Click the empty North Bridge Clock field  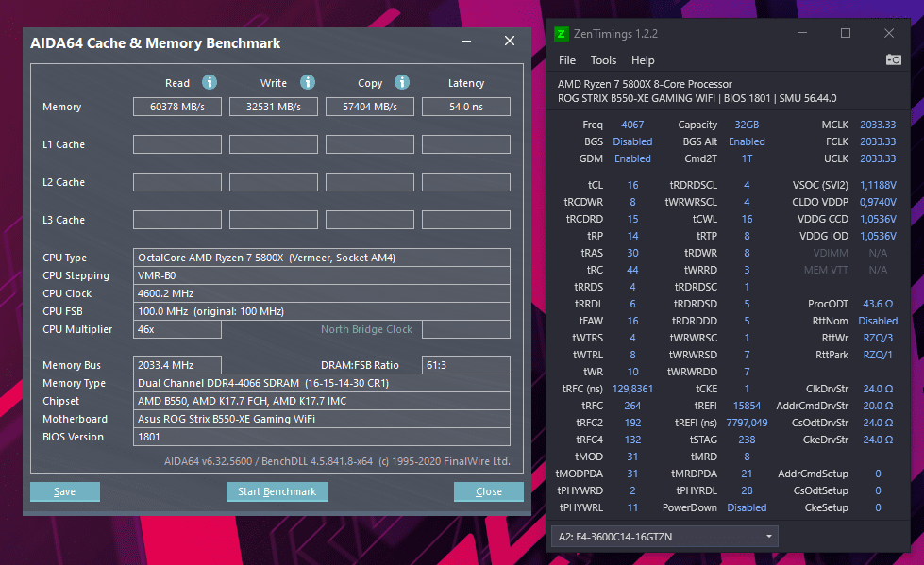[466, 329]
